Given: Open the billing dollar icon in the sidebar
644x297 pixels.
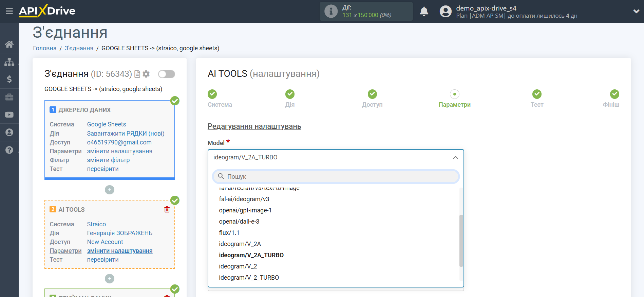Looking at the screenshot, I should (9, 80).
